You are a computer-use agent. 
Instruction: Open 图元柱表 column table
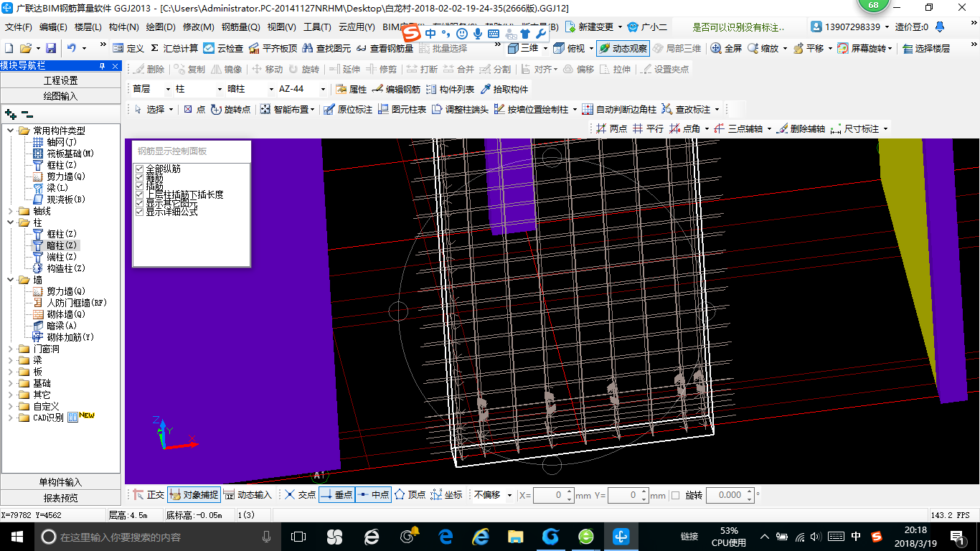coord(402,109)
